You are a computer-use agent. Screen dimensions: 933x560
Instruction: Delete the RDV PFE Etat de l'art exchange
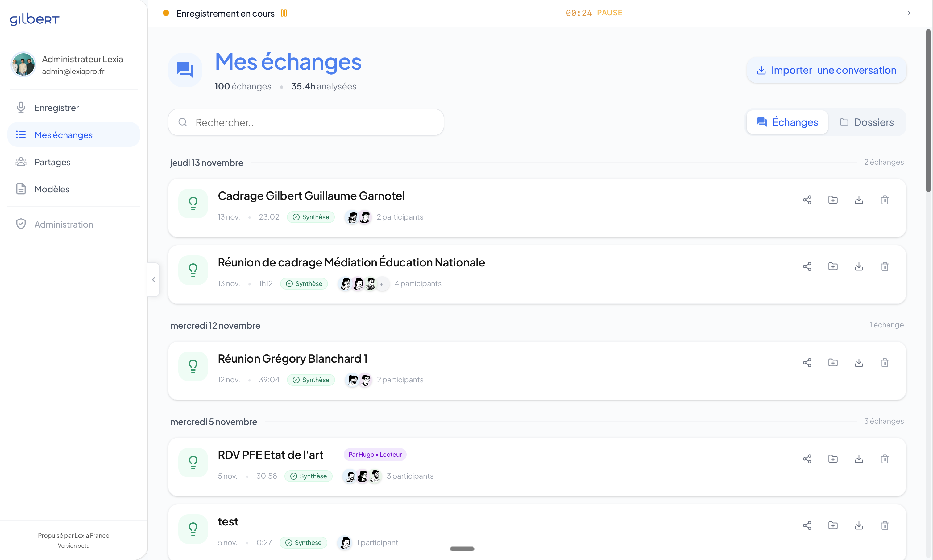click(x=885, y=459)
